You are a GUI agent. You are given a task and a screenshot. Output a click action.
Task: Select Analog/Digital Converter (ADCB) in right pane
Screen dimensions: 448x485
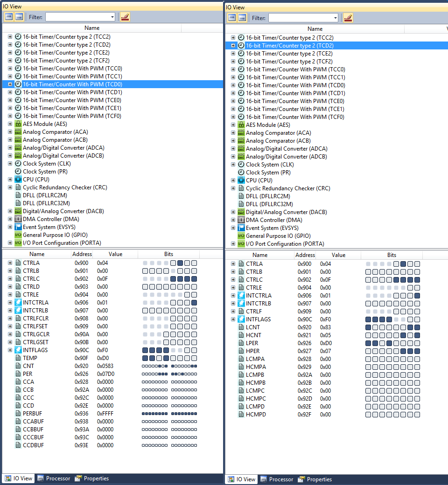point(287,157)
